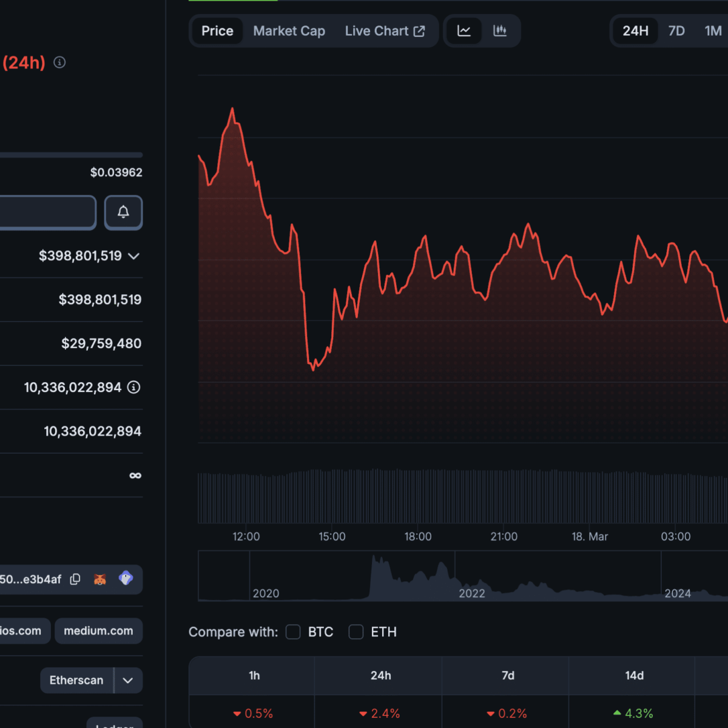Click the info icon beside (24h)
Viewport: 728px width, 728px height.
point(59,62)
